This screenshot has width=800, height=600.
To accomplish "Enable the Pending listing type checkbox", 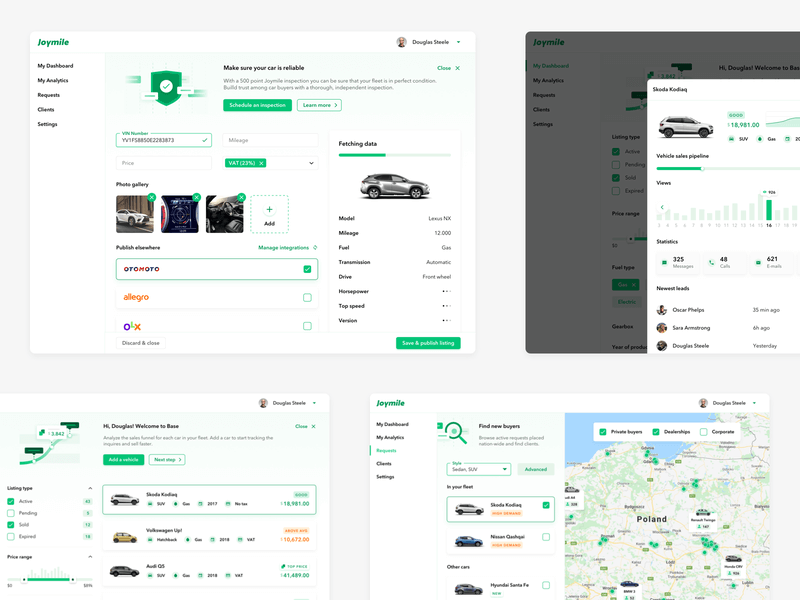I will (x=12, y=512).
